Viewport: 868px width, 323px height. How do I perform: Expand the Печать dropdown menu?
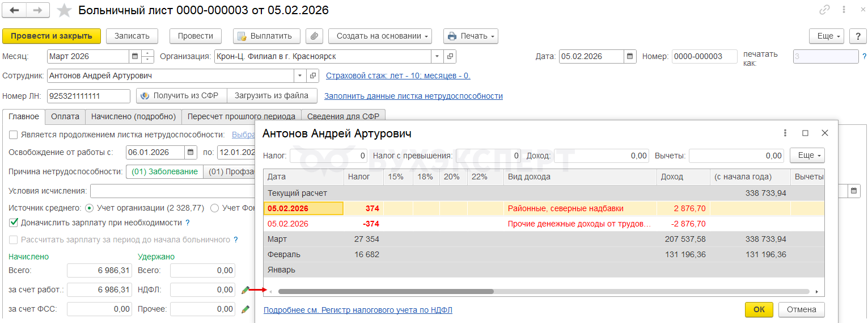click(x=470, y=36)
